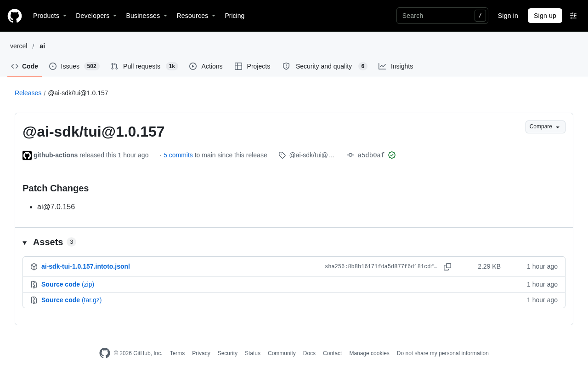Image resolution: width=588 pixels, height=368 pixels.
Task: Click the package icon for intoto.jsonl asset
Action: (34, 267)
